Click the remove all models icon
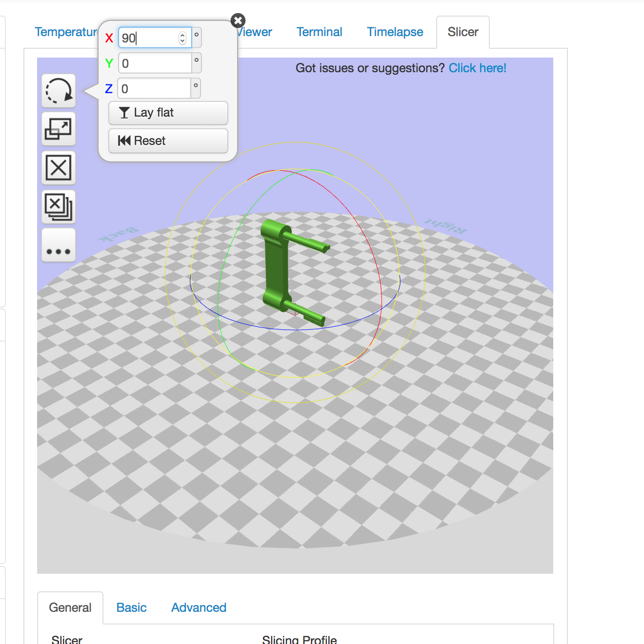 58,206
